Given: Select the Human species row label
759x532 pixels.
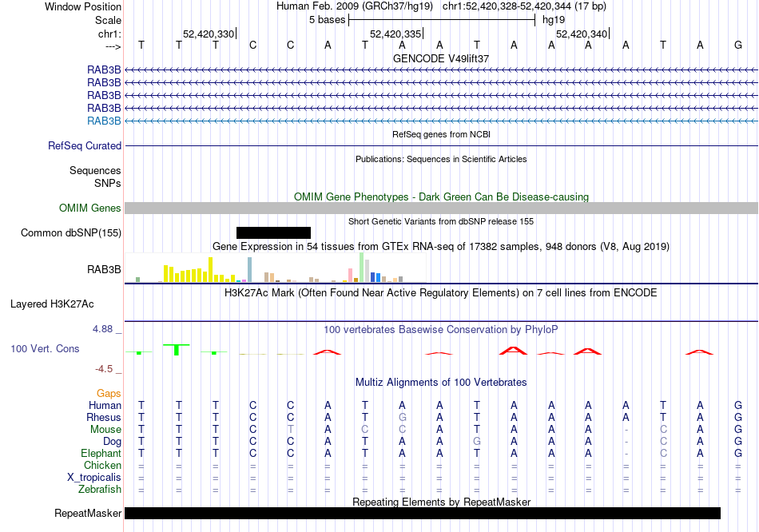Looking at the screenshot, I should click(105, 405).
